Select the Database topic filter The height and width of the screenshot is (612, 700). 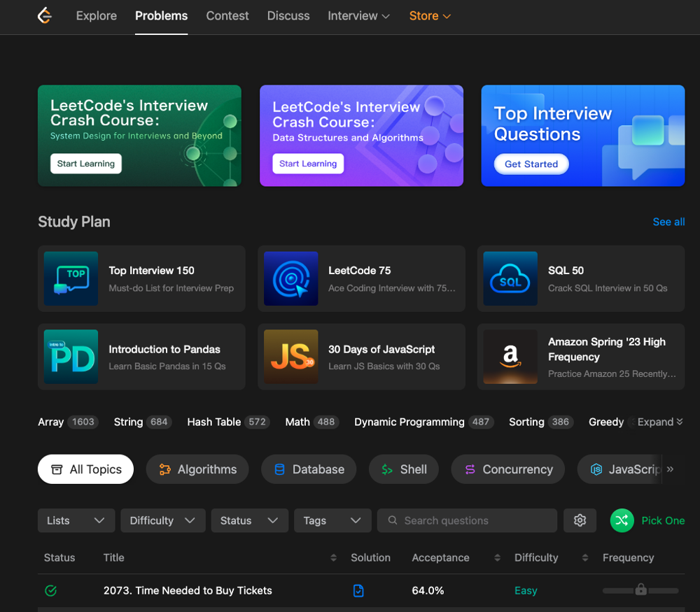pyautogui.click(x=309, y=469)
